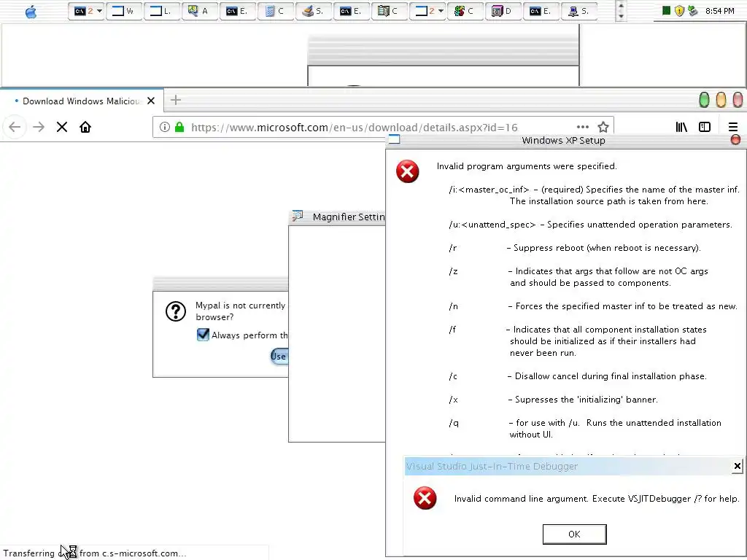This screenshot has height=560, width=747.
Task: Open the scanner 'S.' taskbar item
Action: coord(314,11)
